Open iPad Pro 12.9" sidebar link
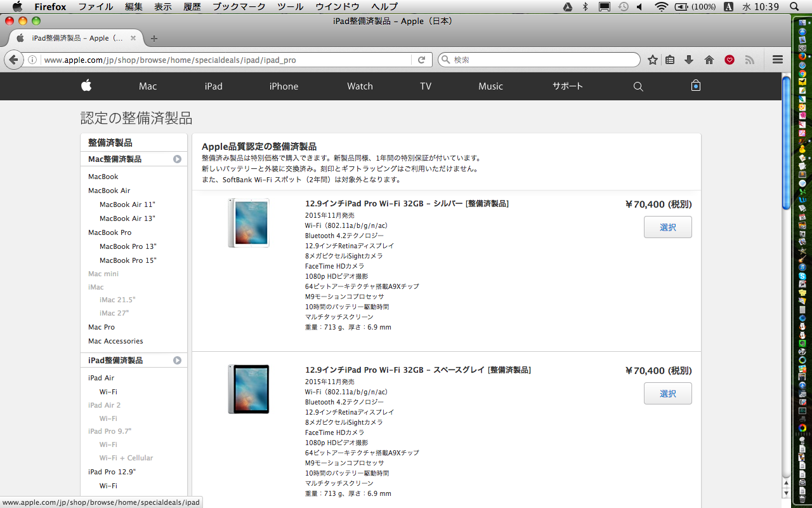 tap(112, 472)
